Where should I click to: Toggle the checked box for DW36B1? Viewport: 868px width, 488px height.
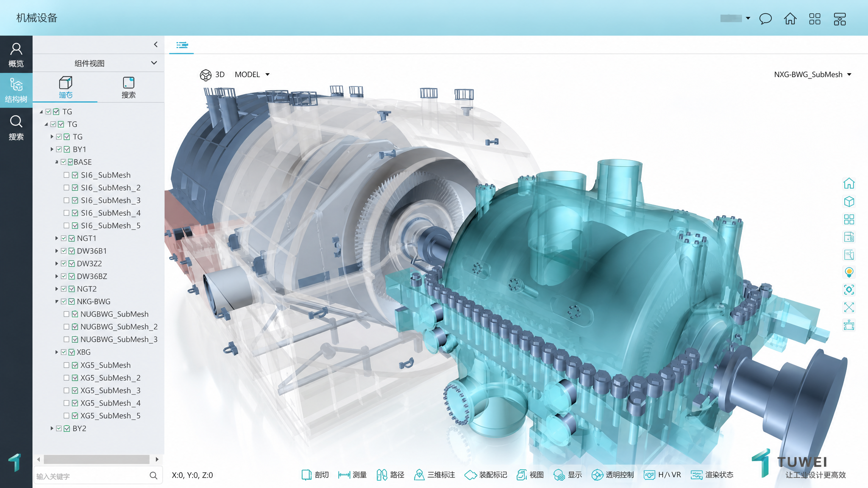72,251
